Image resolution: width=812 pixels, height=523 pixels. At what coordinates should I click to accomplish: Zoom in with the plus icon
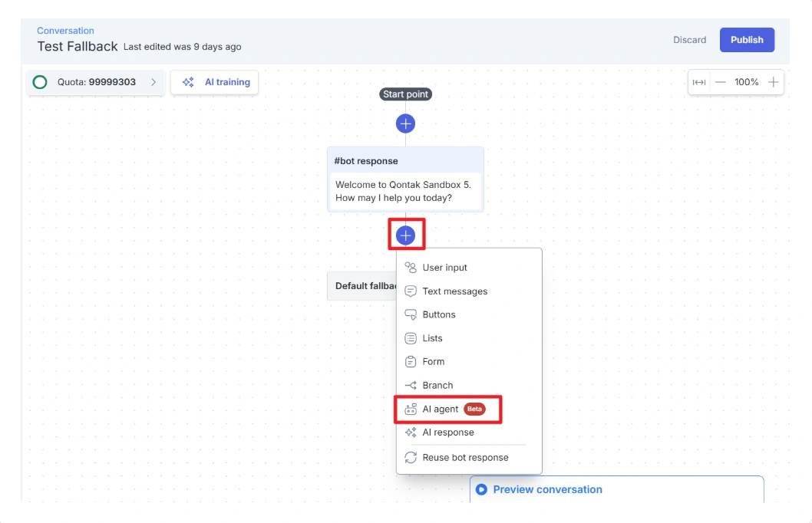[773, 82]
